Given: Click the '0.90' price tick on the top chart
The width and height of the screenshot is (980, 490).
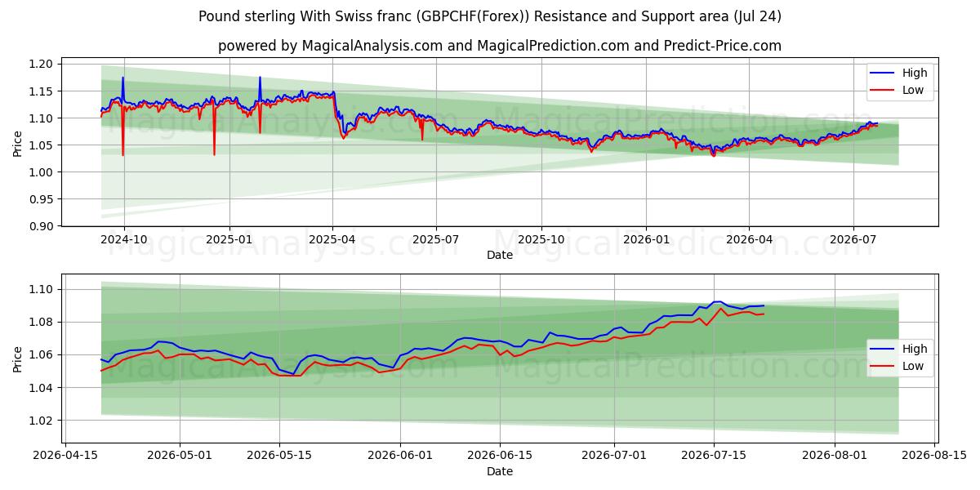Looking at the screenshot, I should 42,226.
